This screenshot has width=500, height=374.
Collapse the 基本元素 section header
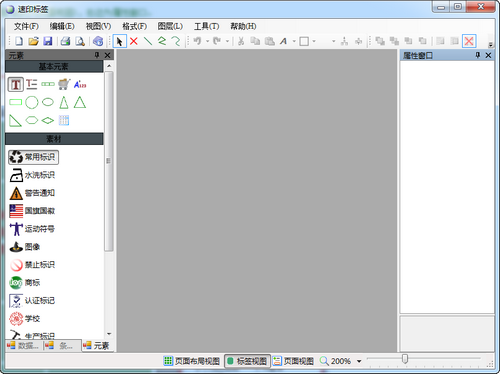point(54,66)
